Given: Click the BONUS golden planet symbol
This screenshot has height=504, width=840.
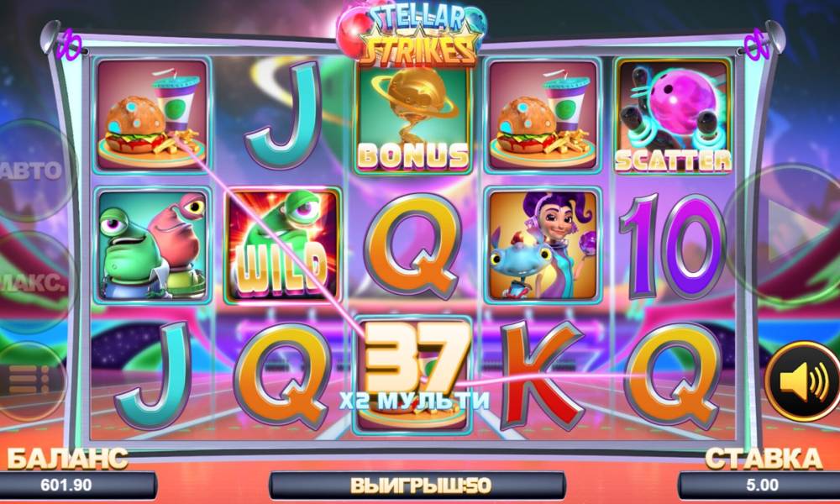Looking at the screenshot, I should pyautogui.click(x=413, y=116).
